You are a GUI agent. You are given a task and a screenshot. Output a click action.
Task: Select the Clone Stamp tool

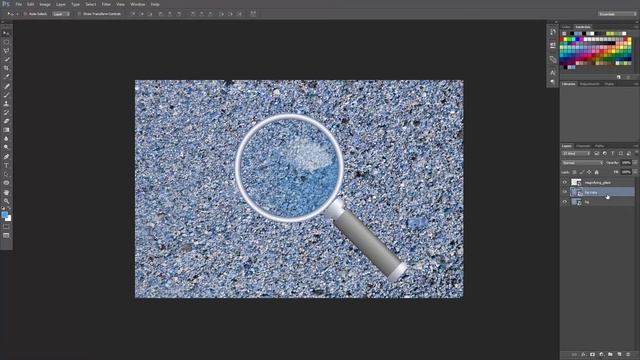(x=6, y=104)
